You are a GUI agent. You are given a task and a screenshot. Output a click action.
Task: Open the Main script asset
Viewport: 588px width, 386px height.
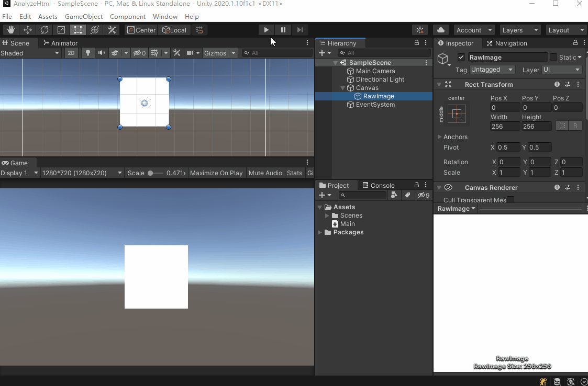(343, 224)
